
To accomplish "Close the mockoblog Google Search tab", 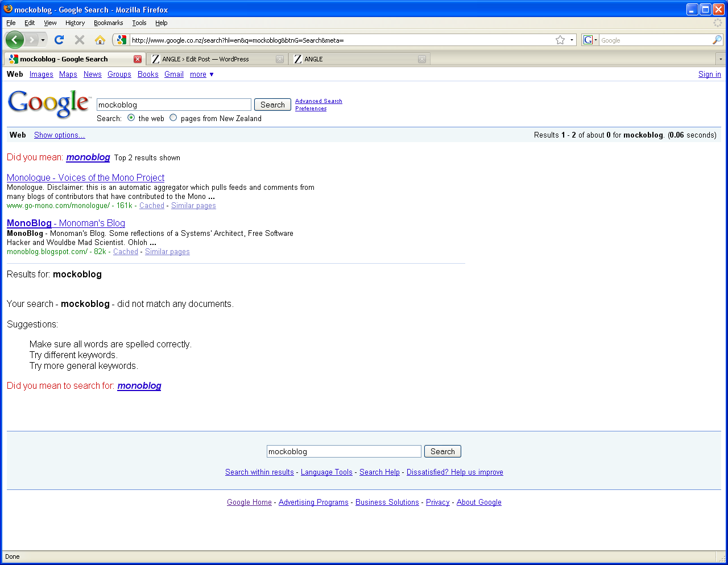I will [x=138, y=59].
